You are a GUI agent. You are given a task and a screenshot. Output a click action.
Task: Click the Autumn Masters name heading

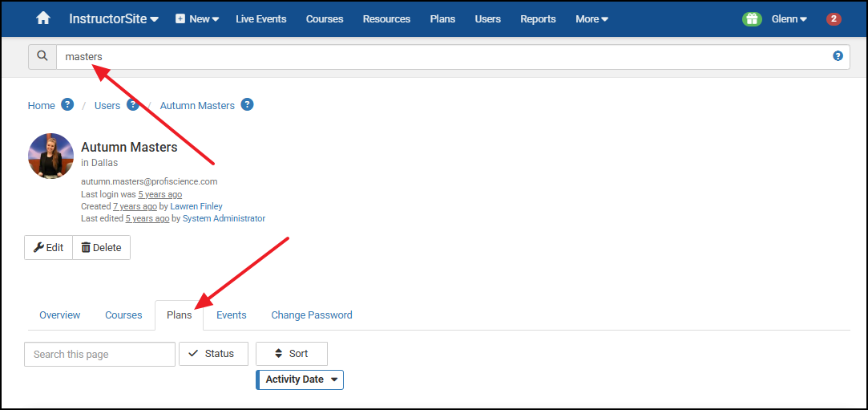(x=129, y=147)
